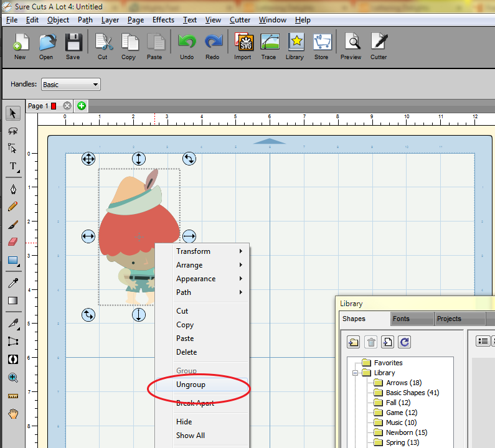Click the red Page 1 color swatch
This screenshot has width=495, height=448.
coord(54,106)
